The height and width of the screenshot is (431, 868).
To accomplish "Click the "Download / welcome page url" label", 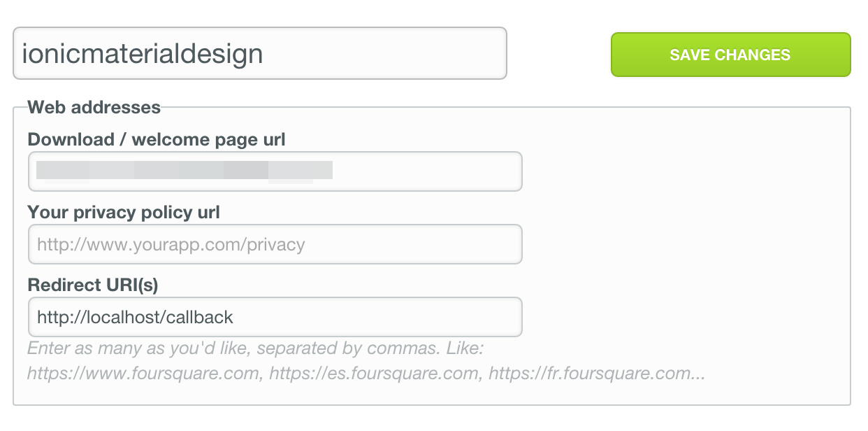I will tap(157, 139).
